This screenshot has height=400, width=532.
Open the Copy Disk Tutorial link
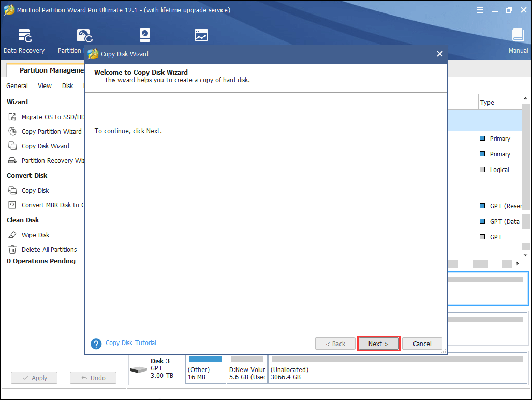[130, 343]
